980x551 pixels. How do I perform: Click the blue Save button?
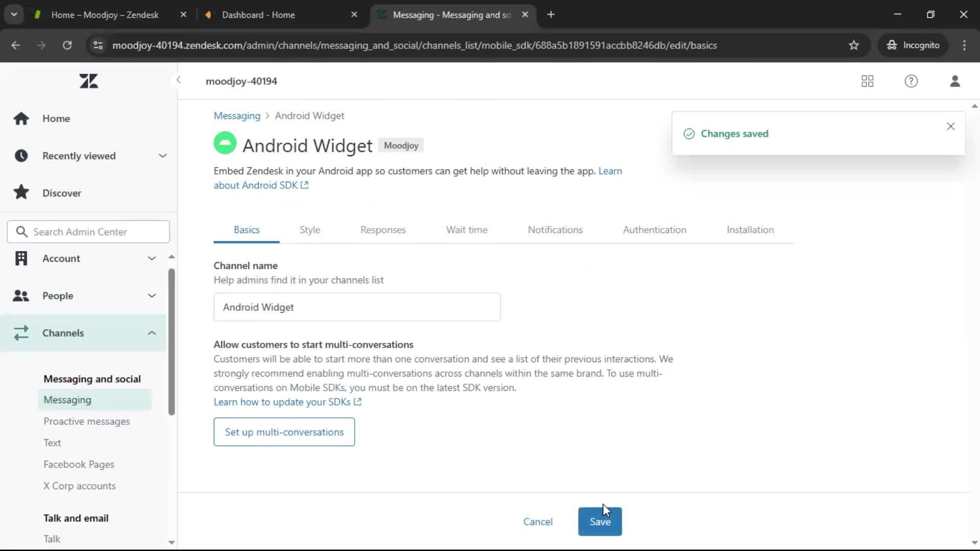coord(600,521)
